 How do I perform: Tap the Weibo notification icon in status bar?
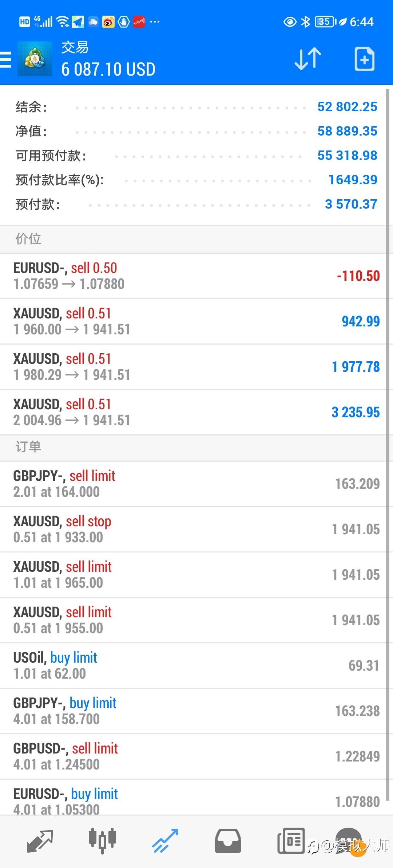point(108,22)
